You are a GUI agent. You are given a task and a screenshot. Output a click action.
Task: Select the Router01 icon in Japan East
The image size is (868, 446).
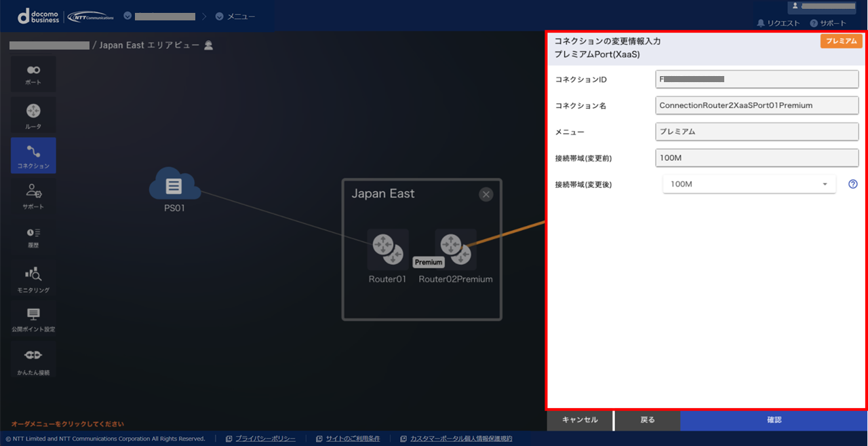click(387, 249)
